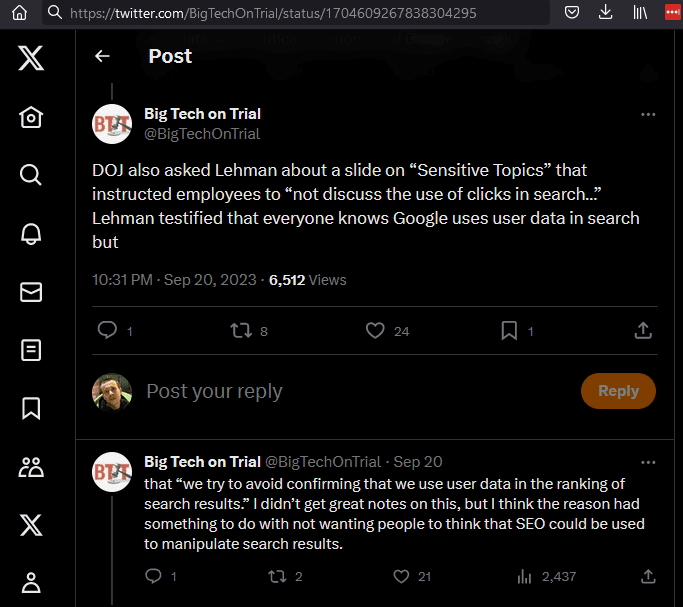Viewport: 683px width, 607px height.
Task: Open main post's More options menu
Action: point(648,114)
